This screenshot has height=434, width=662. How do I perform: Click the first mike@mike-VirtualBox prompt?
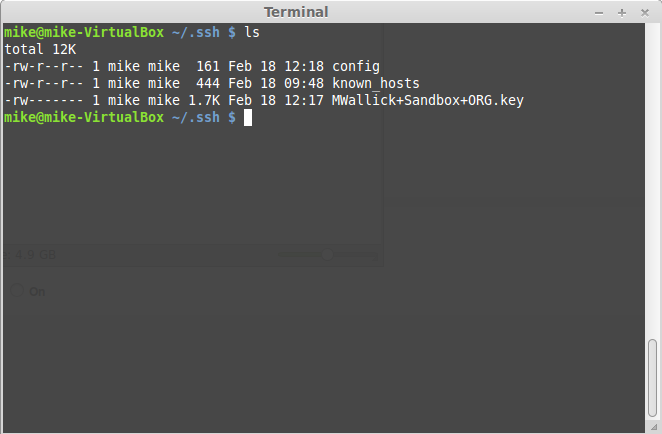pyautogui.click(x=84, y=32)
